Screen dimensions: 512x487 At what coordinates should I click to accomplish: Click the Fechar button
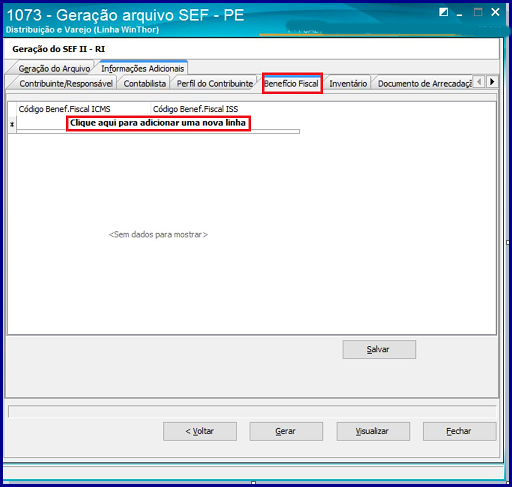[x=460, y=431]
